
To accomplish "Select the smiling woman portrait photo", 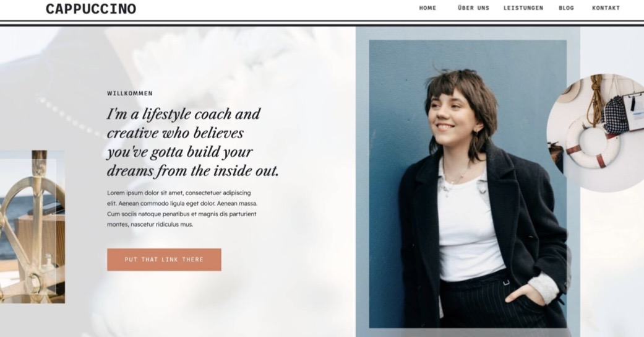I will (x=468, y=184).
